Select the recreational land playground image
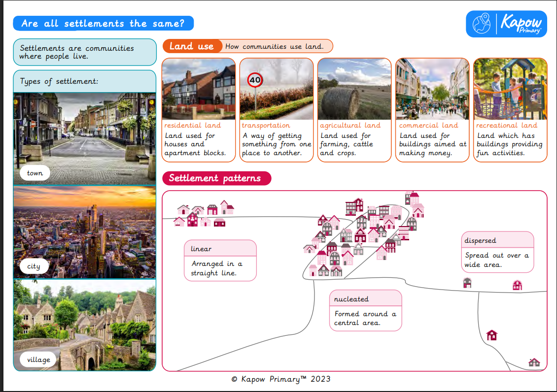The width and height of the screenshot is (557, 392). pos(510,89)
